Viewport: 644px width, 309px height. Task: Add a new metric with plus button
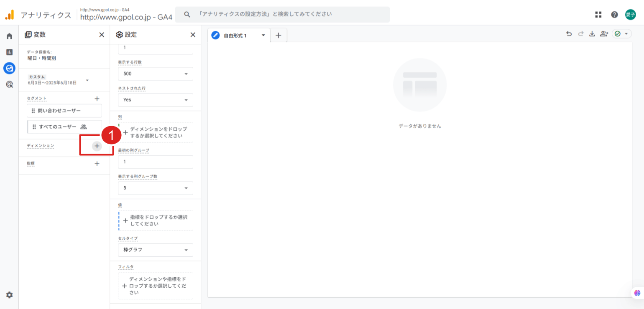point(97,164)
